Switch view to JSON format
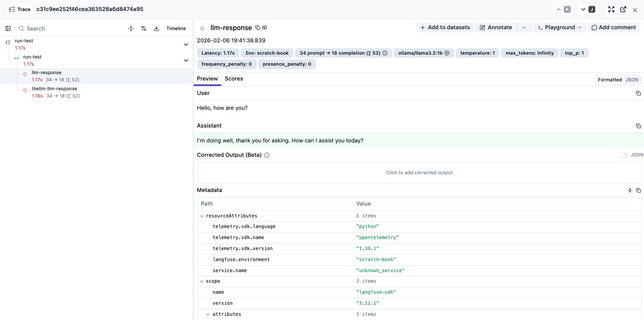Viewport: 644px width, 320px height. 632,80
